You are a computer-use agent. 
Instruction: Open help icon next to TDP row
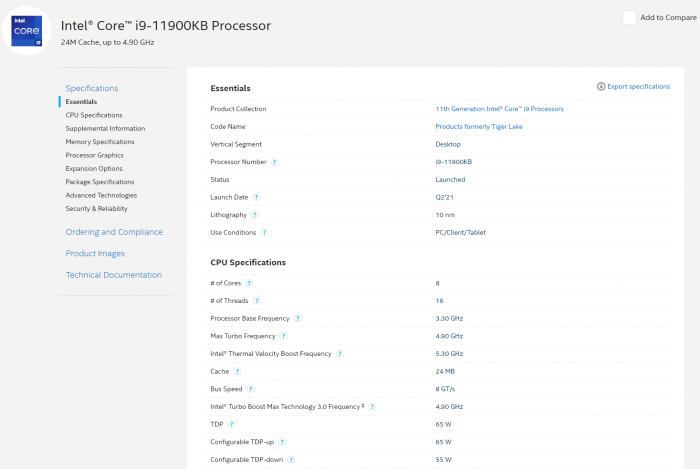[x=231, y=424]
